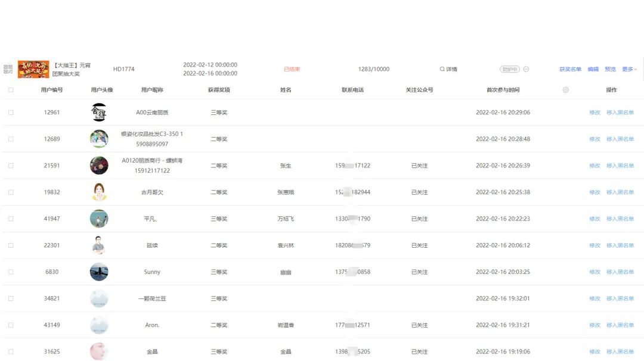Click avatar of user Aron.
Image resolution: width=644 pixels, height=361 pixels.
pyautogui.click(x=99, y=325)
